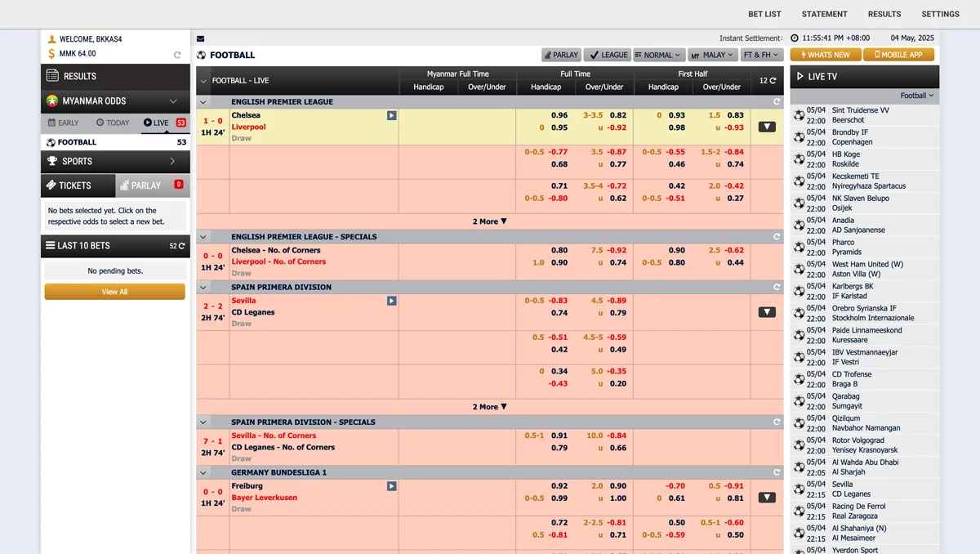Switch to the Today tab
Image resolution: width=980 pixels, height=554 pixels.
[113, 123]
